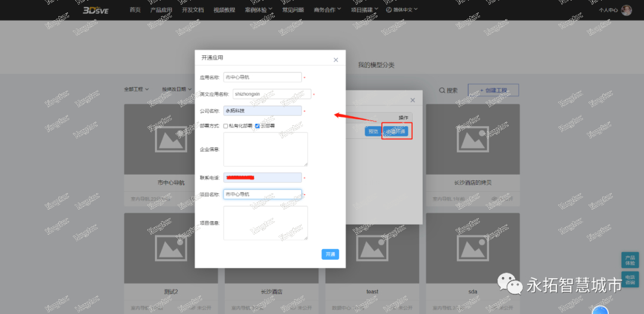Open the user avatar in top-right corner
Viewport: 644px width, 314px height.
click(626, 10)
